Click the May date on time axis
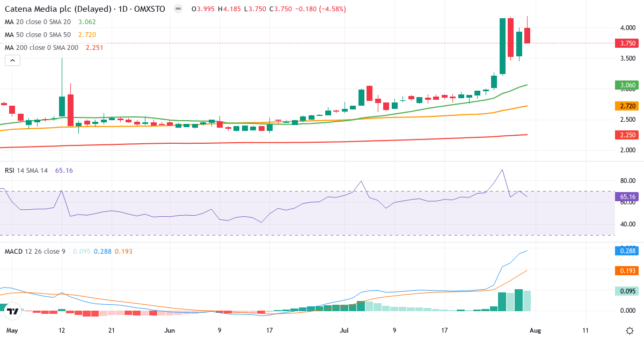Image resolution: width=644 pixels, height=338 pixels. pyautogui.click(x=12, y=330)
